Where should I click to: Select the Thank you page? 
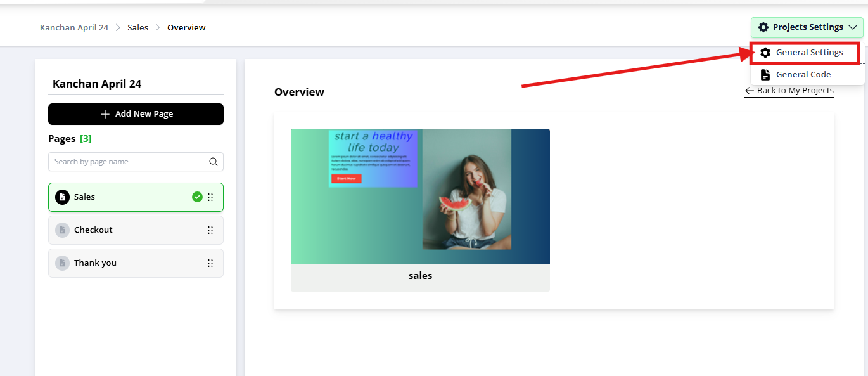[x=136, y=263]
